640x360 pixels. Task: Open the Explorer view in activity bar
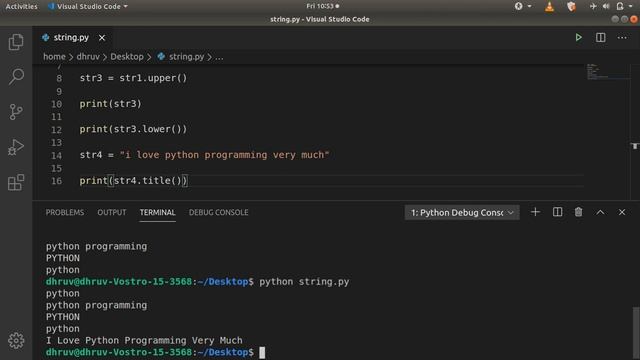click(x=16, y=42)
